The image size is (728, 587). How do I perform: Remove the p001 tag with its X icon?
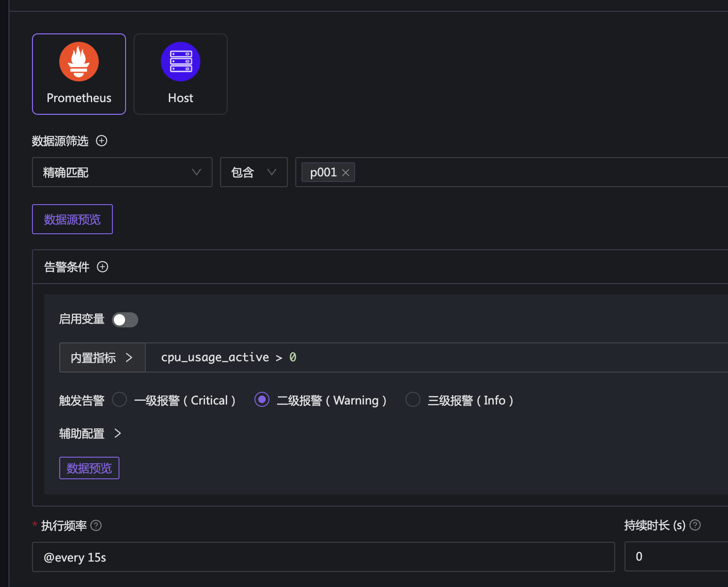346,173
